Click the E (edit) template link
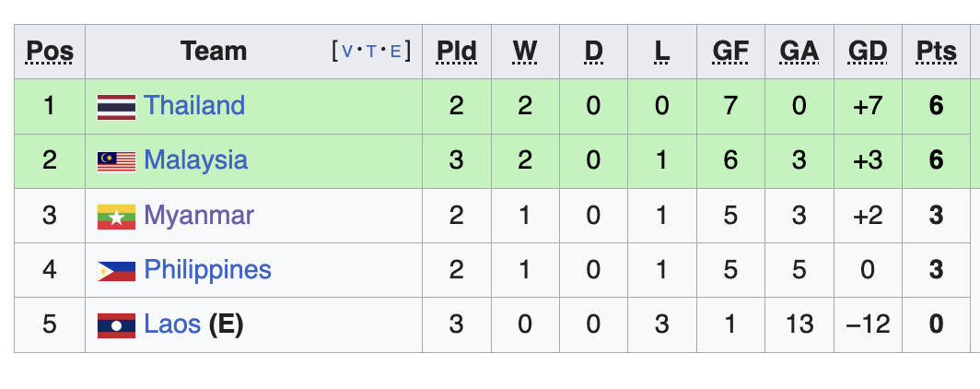This screenshot has width=980, height=389. (395, 52)
